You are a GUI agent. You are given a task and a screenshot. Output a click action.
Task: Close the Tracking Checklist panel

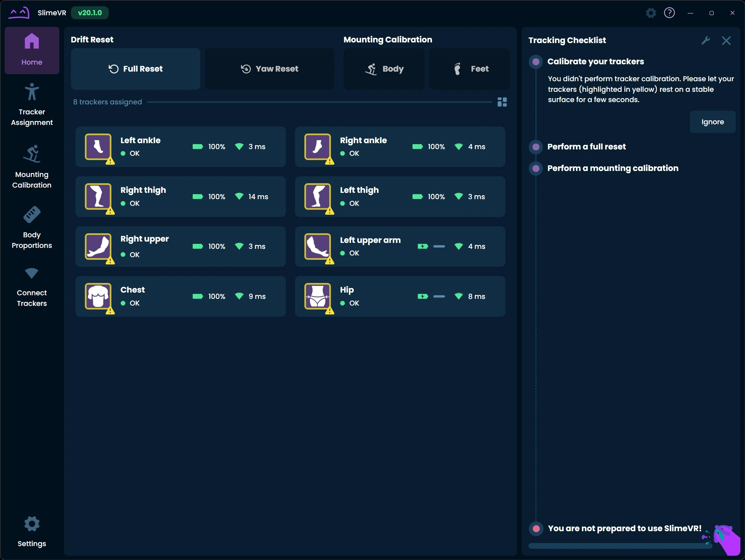[x=726, y=41]
